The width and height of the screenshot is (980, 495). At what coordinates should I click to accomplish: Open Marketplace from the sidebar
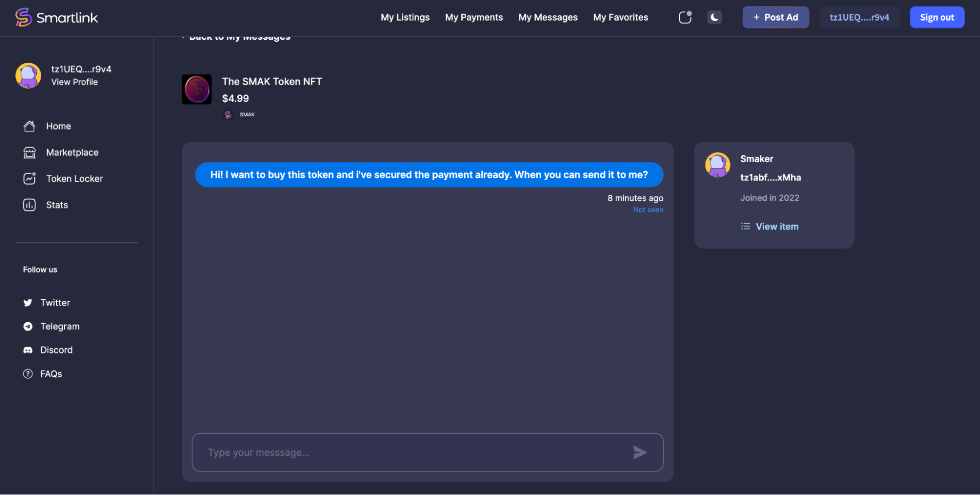(72, 153)
